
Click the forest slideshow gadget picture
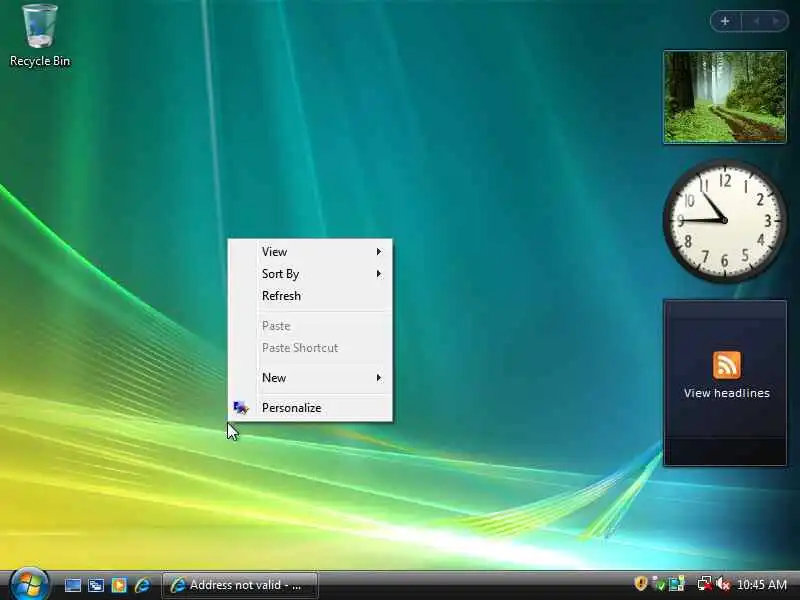[724, 97]
